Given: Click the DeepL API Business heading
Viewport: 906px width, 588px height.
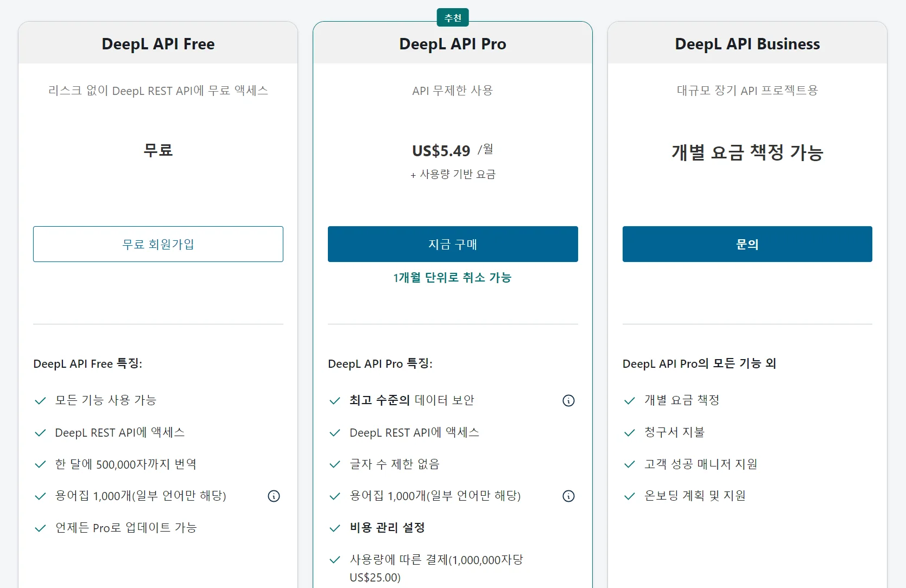Looking at the screenshot, I should tap(747, 44).
